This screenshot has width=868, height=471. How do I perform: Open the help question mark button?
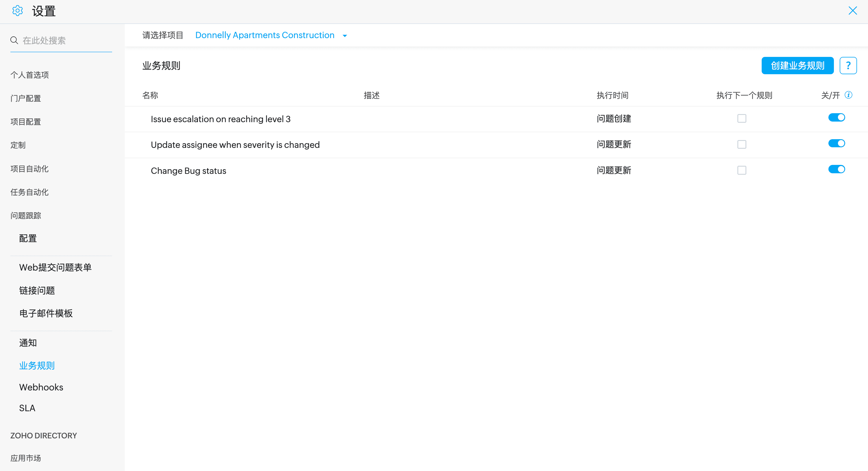click(848, 65)
